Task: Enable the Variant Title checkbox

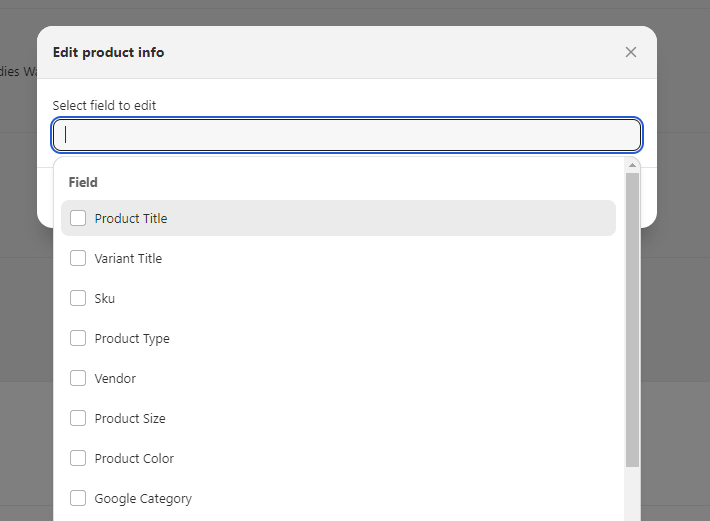Action: 78,258
